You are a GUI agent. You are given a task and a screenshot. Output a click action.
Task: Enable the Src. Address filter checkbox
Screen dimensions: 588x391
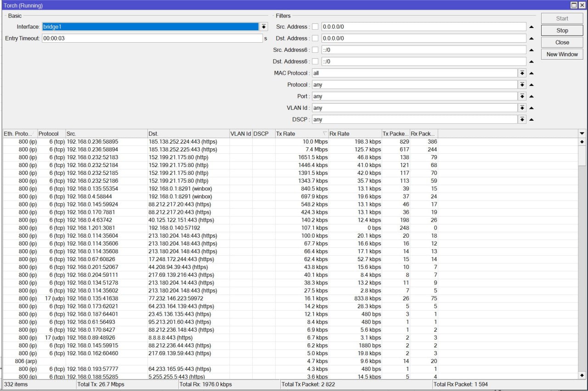point(315,27)
